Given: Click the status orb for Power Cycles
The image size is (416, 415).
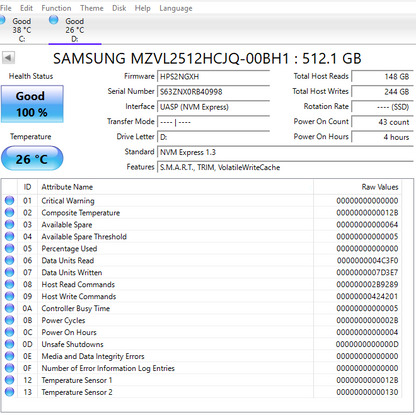Looking at the screenshot, I should pyautogui.click(x=9, y=320).
